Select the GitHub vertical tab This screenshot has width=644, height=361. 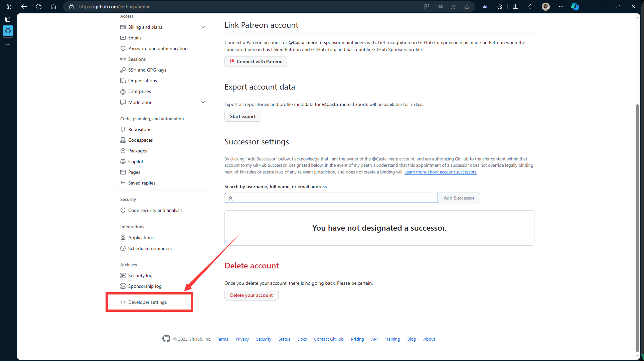pyautogui.click(x=8, y=31)
